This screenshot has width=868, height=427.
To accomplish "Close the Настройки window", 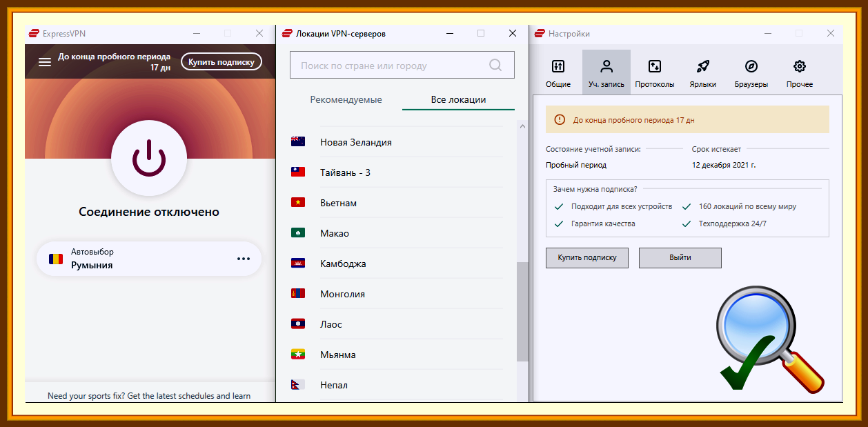I will [831, 33].
